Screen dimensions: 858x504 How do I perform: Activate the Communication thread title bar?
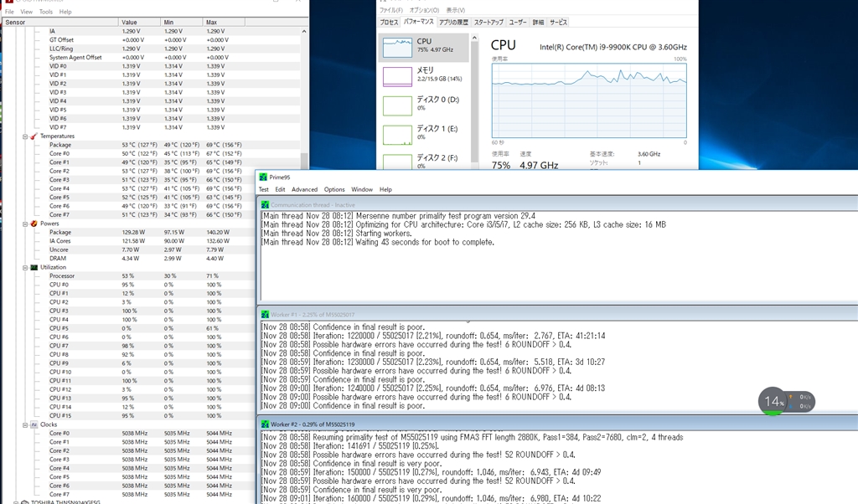(558, 204)
